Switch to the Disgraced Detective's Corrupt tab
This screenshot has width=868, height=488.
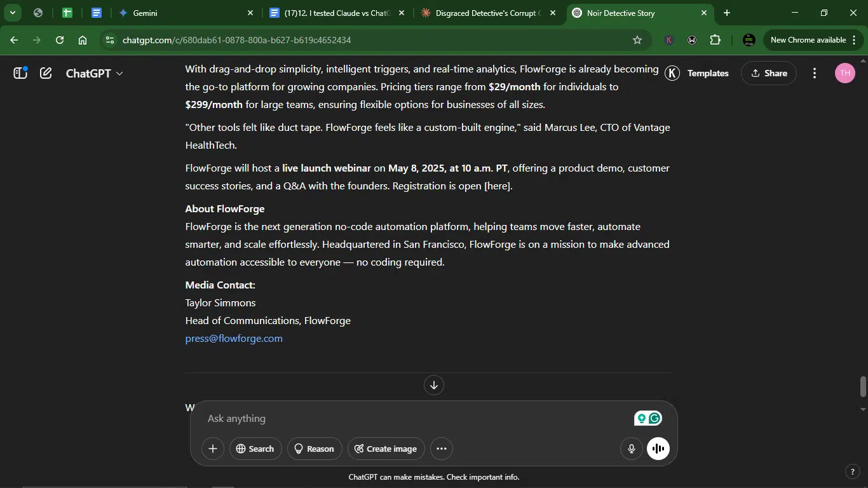click(488, 13)
